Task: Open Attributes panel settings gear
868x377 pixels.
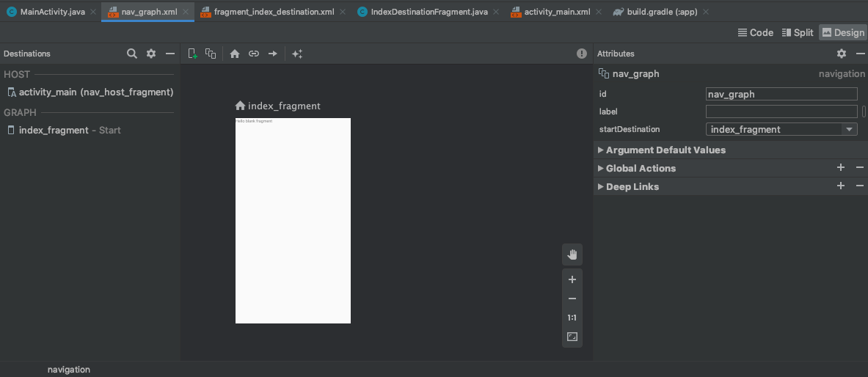Action: [842, 54]
